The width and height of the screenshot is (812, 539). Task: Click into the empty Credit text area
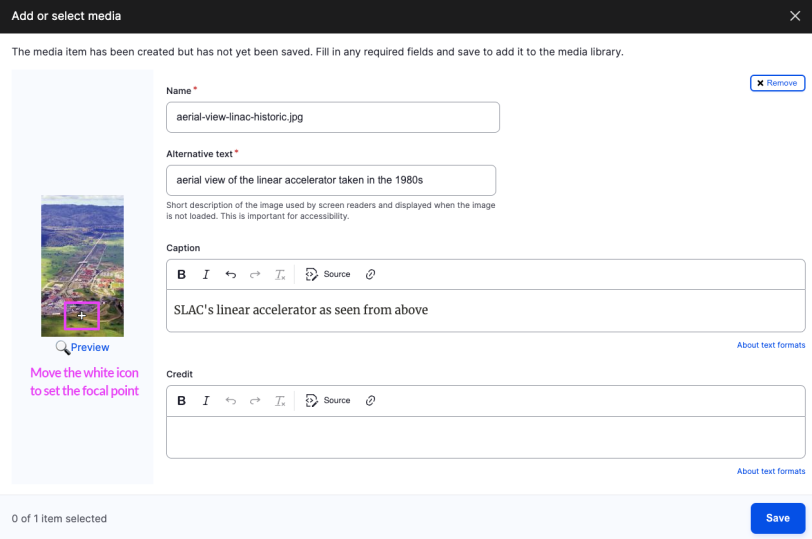pos(486,437)
